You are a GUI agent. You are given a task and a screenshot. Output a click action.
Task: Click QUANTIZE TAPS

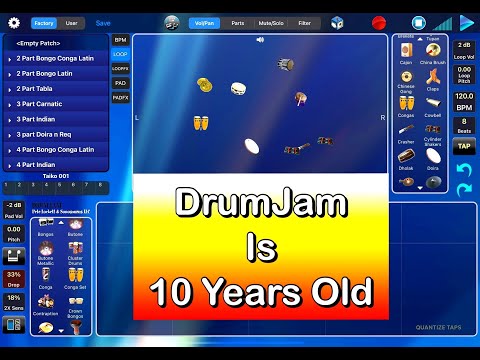(438, 327)
